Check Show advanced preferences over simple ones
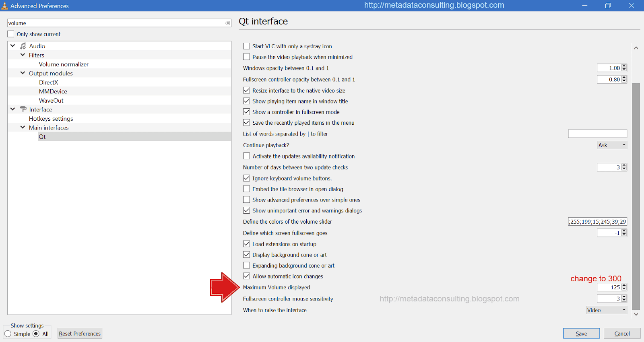Image resolution: width=644 pixels, height=342 pixels. pos(247,200)
